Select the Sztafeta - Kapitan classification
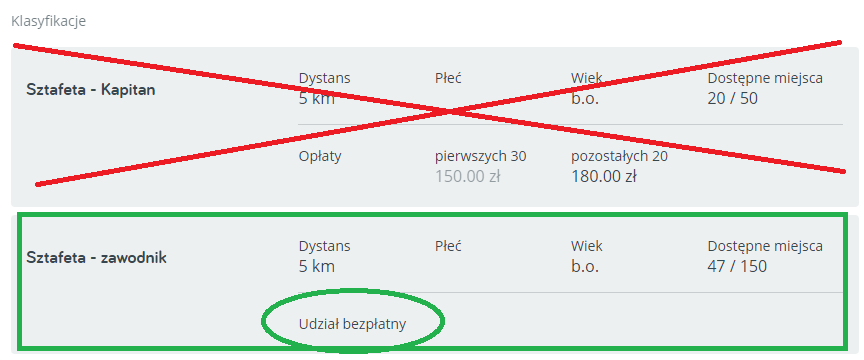 (90, 90)
